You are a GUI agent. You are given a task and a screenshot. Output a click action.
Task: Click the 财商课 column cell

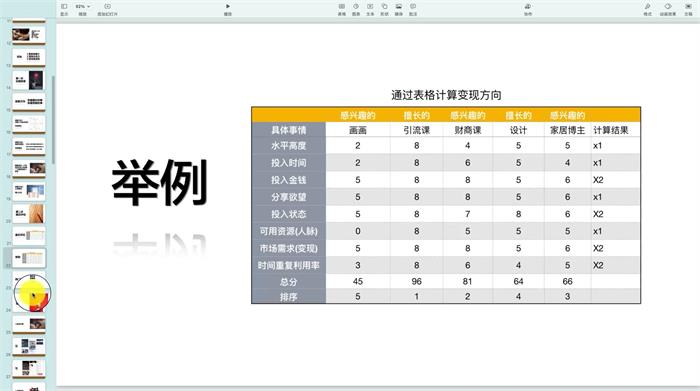click(467, 130)
